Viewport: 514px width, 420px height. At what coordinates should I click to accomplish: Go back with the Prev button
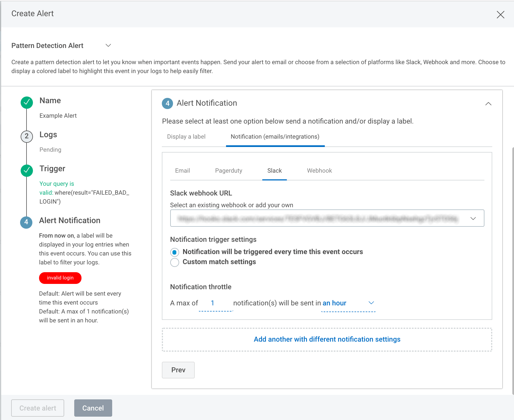coord(178,370)
